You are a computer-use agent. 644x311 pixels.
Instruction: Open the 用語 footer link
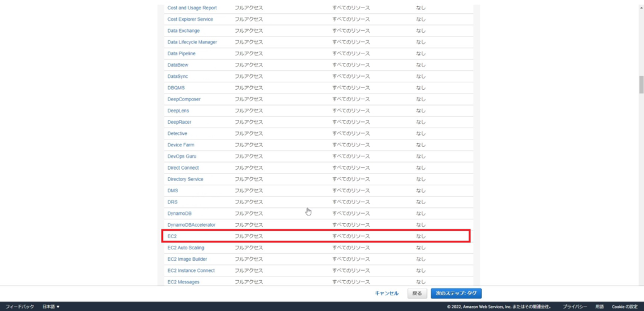pos(599,307)
